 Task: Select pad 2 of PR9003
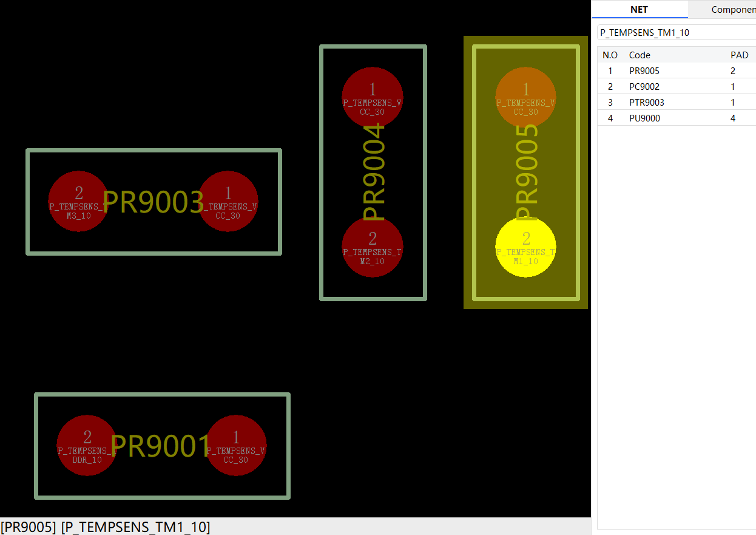pos(78,202)
